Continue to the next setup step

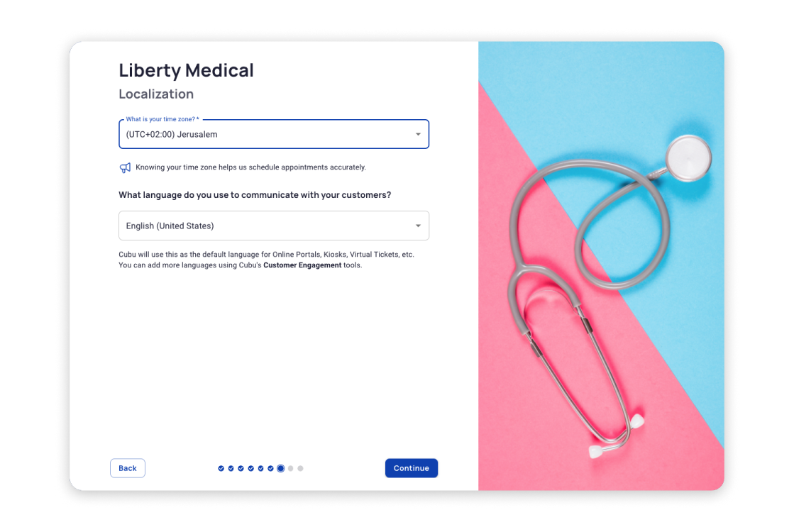click(411, 468)
